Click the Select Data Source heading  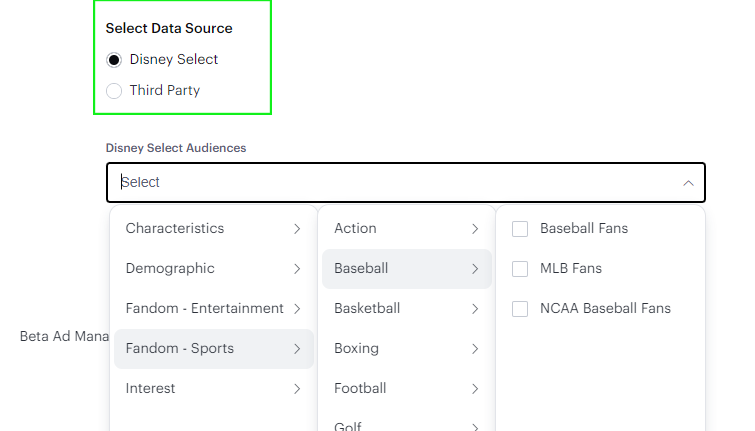pyautogui.click(x=169, y=28)
